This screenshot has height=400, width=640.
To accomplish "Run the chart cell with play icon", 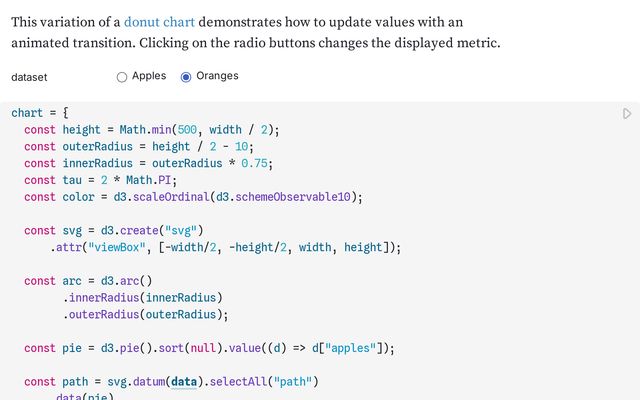I will point(627,114).
